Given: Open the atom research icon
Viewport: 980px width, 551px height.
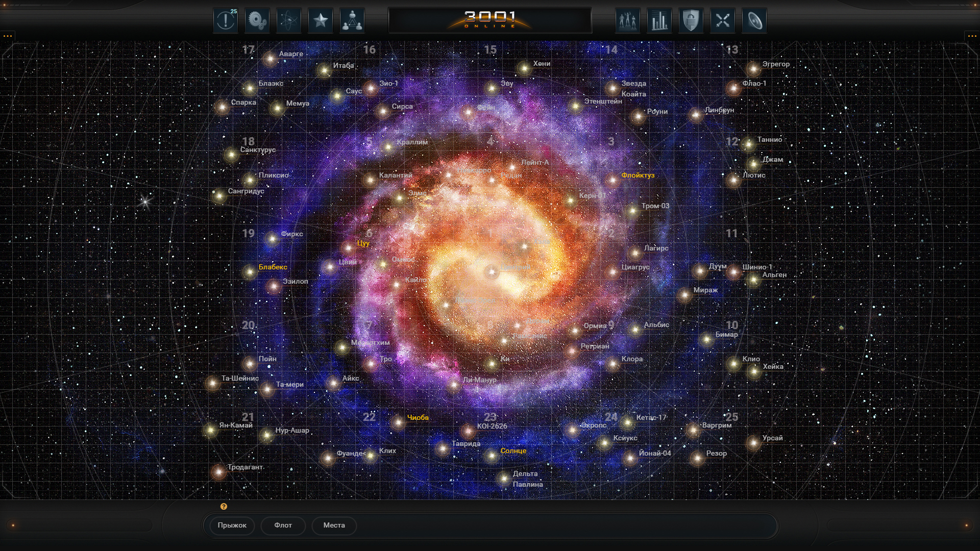Looking at the screenshot, I should pyautogui.click(x=289, y=20).
